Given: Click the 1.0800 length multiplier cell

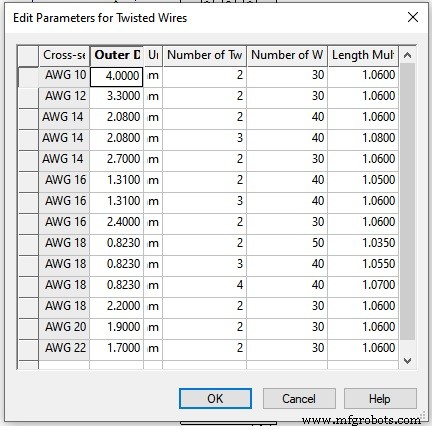Looking at the screenshot, I should pos(363,139).
